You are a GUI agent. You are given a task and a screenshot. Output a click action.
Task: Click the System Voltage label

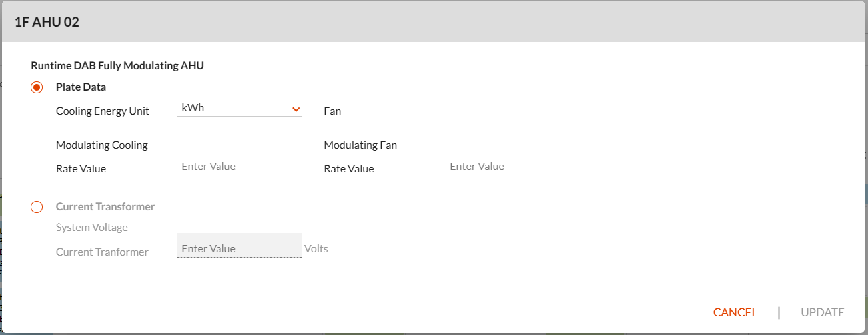coord(92,227)
